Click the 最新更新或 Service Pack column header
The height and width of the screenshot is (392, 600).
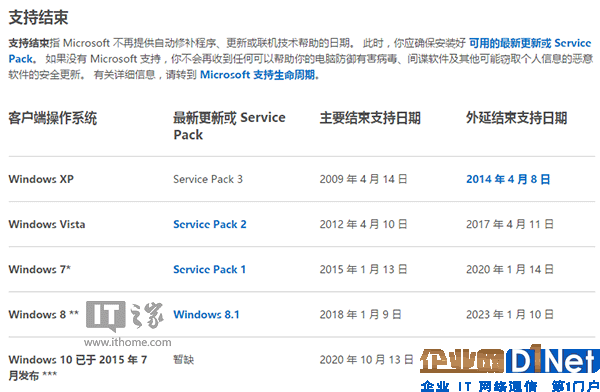point(229,126)
